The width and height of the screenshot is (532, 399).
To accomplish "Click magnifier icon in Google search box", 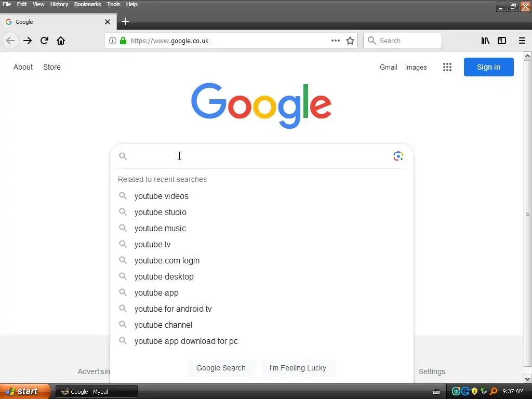I will pos(123,156).
